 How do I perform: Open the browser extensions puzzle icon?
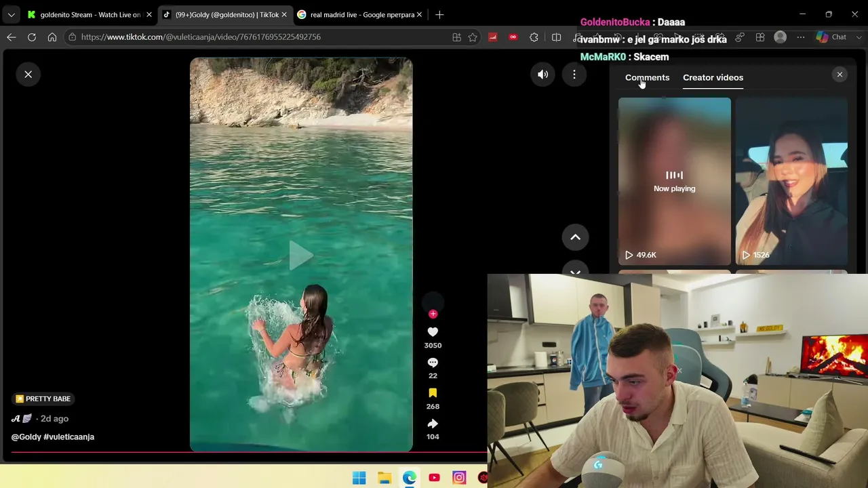pos(534,37)
